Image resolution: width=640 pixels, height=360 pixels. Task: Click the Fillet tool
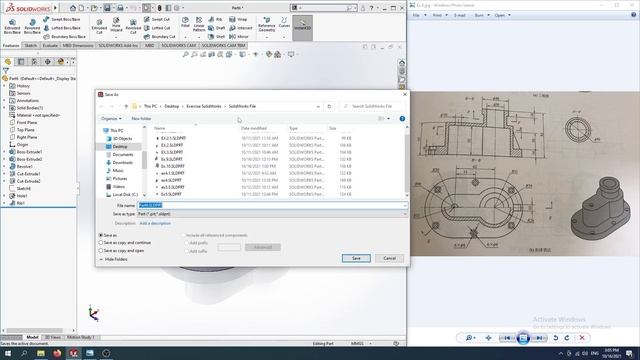[x=185, y=22]
